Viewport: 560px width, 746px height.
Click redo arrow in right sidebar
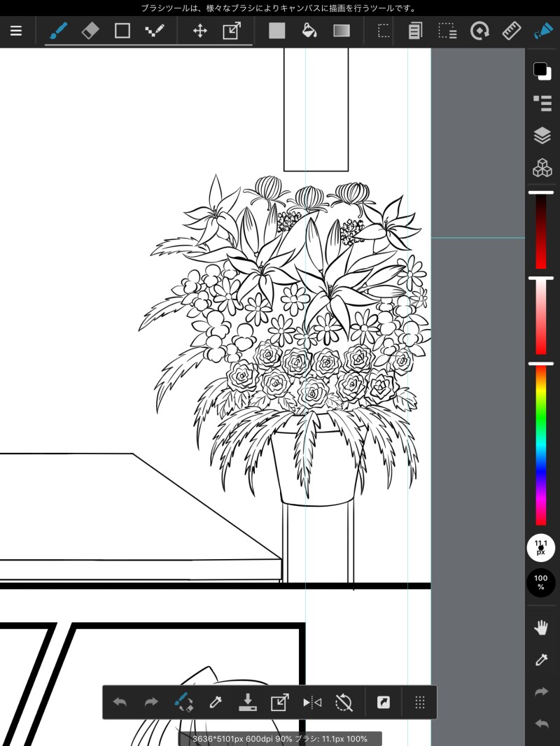click(541, 691)
